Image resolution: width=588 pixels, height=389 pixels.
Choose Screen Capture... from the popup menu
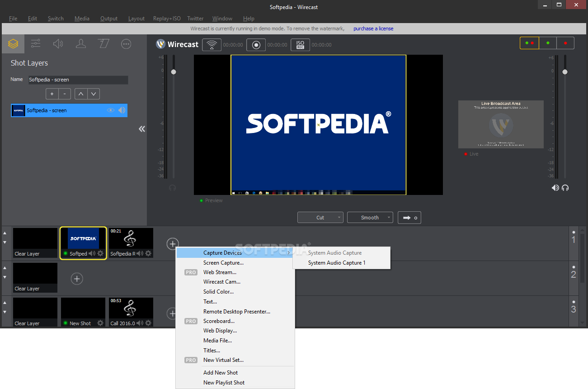235,263
